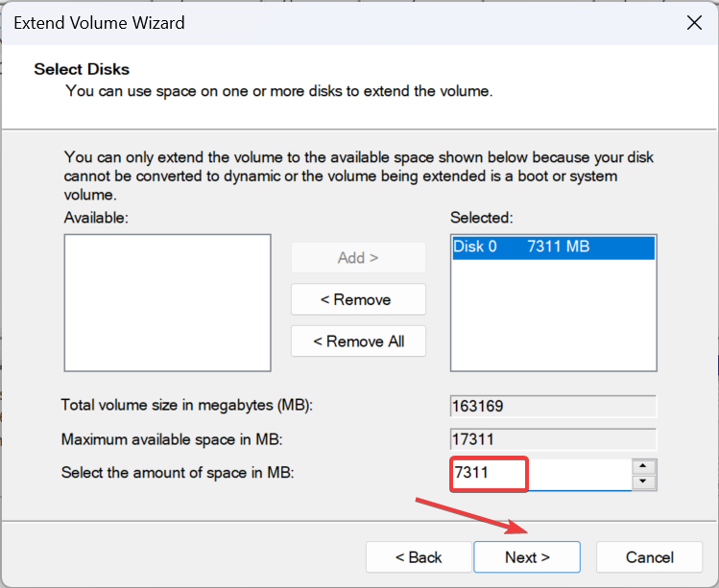Viewport: 719px width, 588px height.
Task: Increase space amount with the up spinner arrow
Action: 645,466
